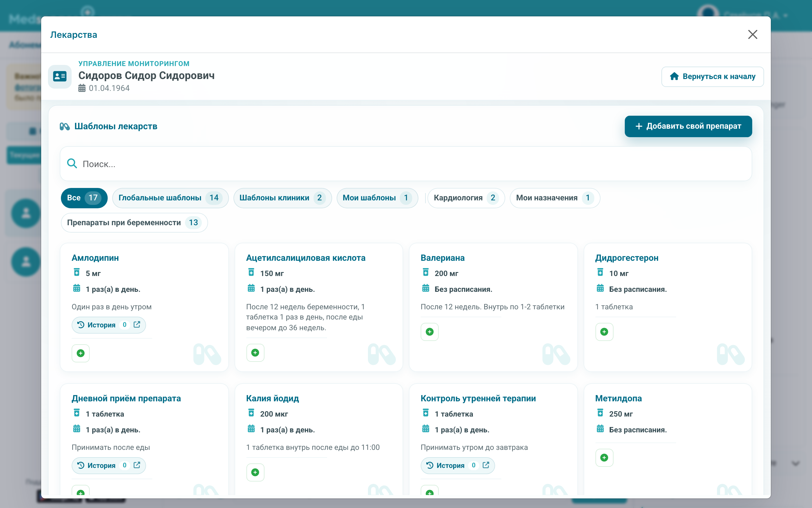Add Валериана using the green plus icon
The width and height of the screenshot is (812, 508).
point(429,332)
